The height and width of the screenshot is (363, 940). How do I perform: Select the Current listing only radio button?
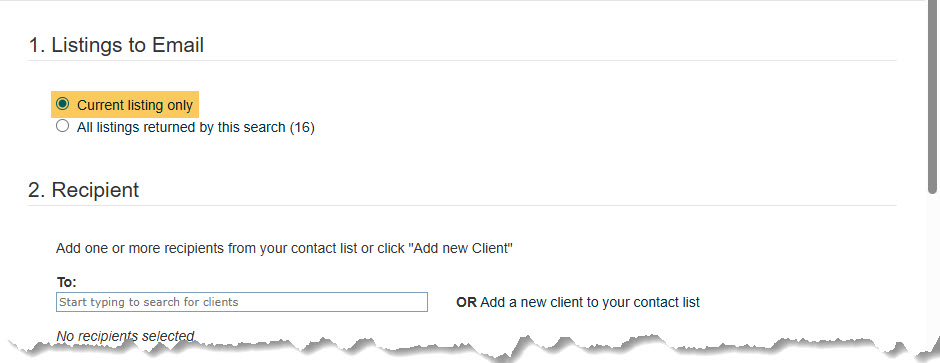(62, 104)
